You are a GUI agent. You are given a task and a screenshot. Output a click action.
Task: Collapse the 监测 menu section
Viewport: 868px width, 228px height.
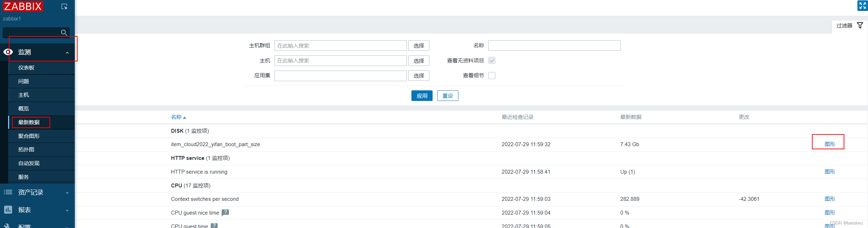pyautogui.click(x=67, y=53)
